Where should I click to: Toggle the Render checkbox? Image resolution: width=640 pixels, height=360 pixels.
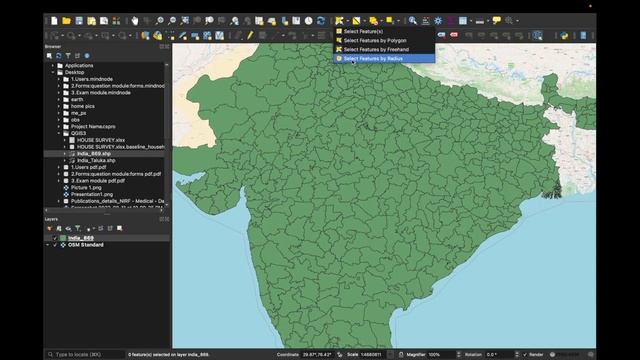point(525,355)
